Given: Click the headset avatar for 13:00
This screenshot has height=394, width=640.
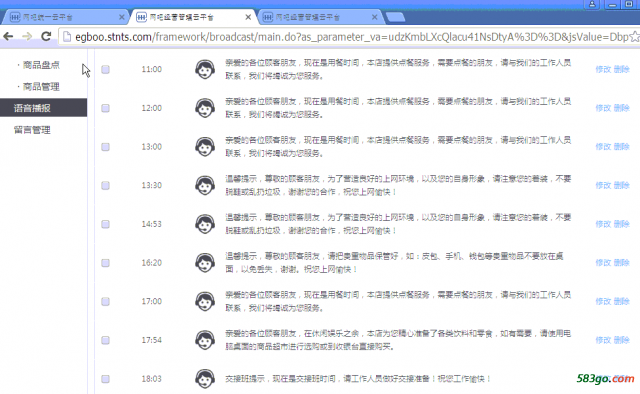Looking at the screenshot, I should point(205,147).
